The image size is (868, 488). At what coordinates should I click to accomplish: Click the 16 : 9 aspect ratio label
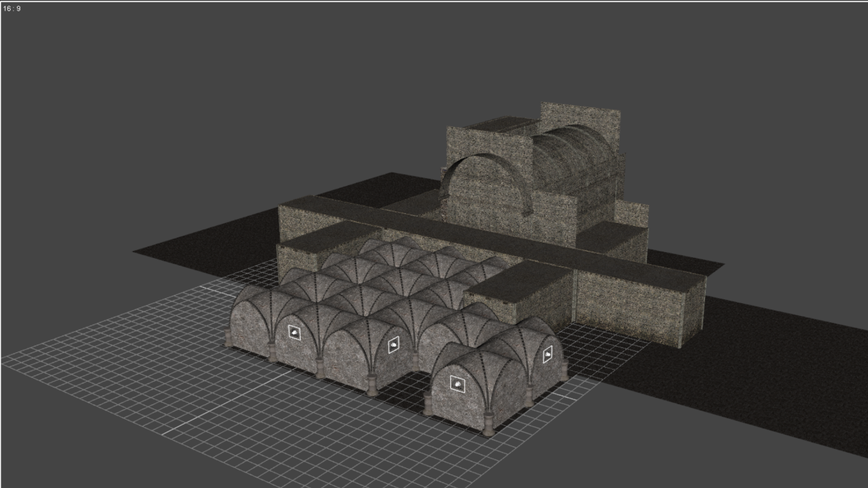tap(12, 9)
